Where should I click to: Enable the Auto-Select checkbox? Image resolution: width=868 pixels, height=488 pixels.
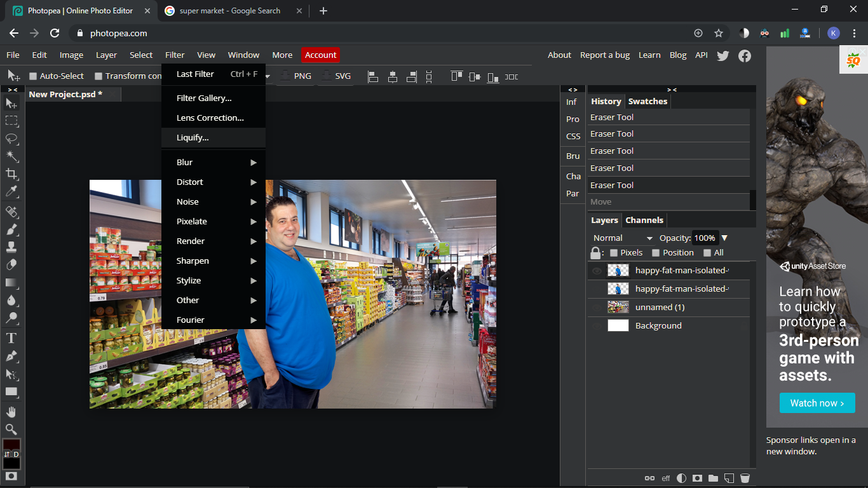coord(34,76)
